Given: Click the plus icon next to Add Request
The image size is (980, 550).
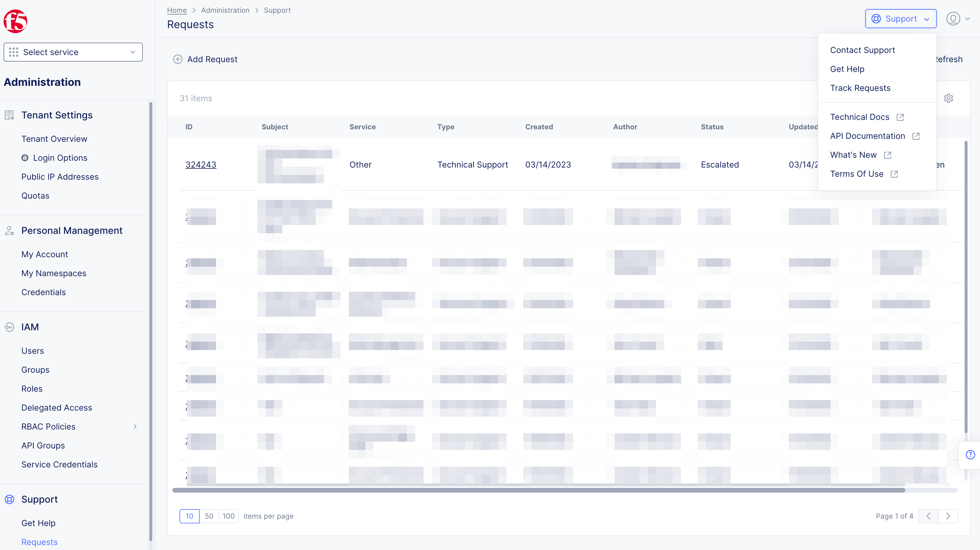Looking at the screenshot, I should [x=178, y=59].
